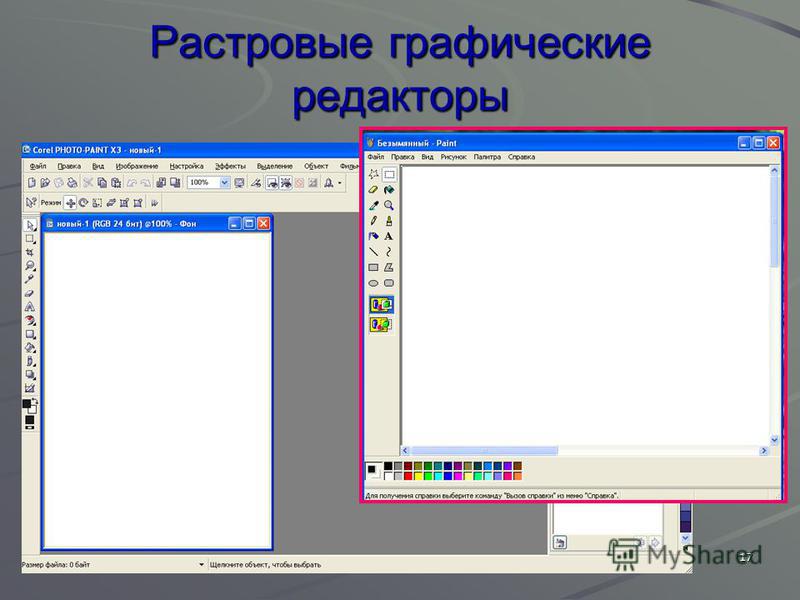
Task: Open the Настройка menu in Corel PHOTO-PAINT
Action: coord(186,166)
